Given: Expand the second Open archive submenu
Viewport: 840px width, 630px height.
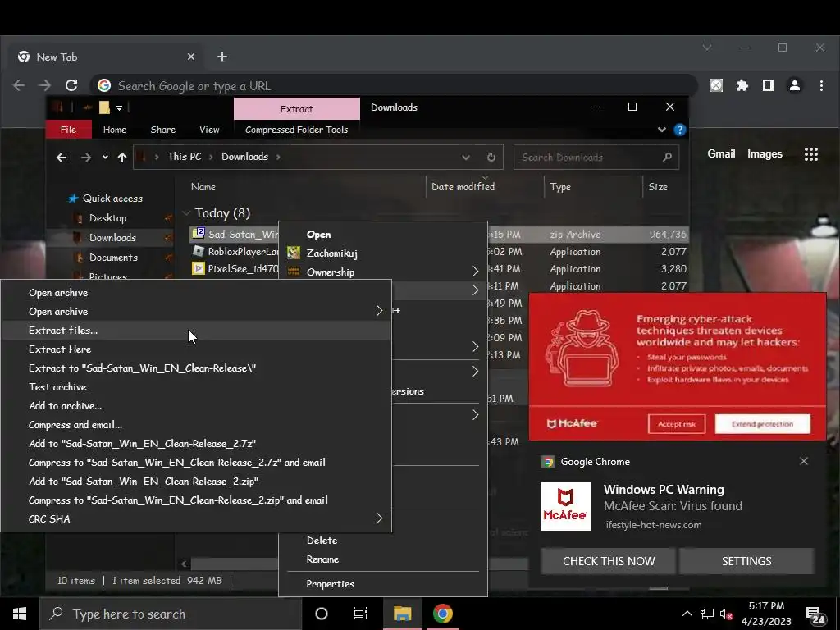Looking at the screenshot, I should coord(379,311).
